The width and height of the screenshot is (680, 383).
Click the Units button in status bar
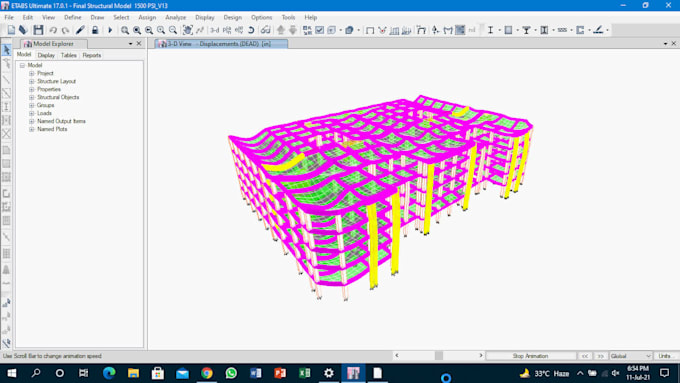click(x=665, y=356)
